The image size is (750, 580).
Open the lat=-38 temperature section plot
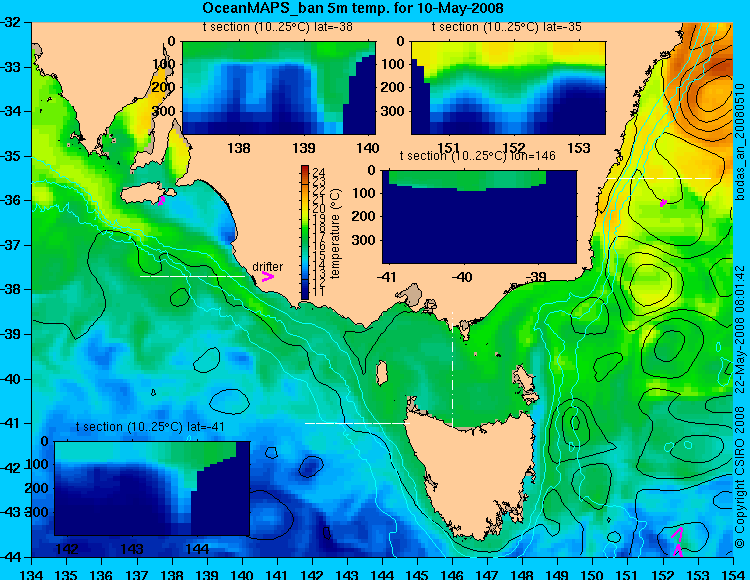pyautogui.click(x=279, y=88)
